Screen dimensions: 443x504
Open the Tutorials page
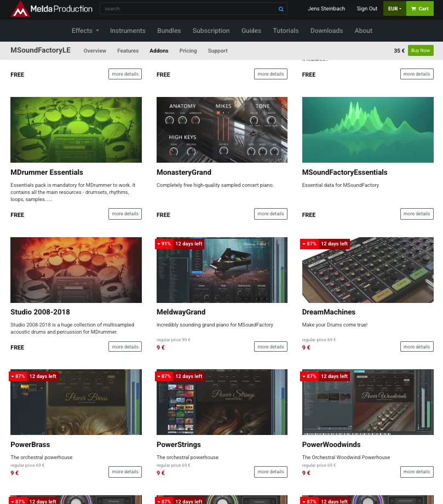(286, 31)
